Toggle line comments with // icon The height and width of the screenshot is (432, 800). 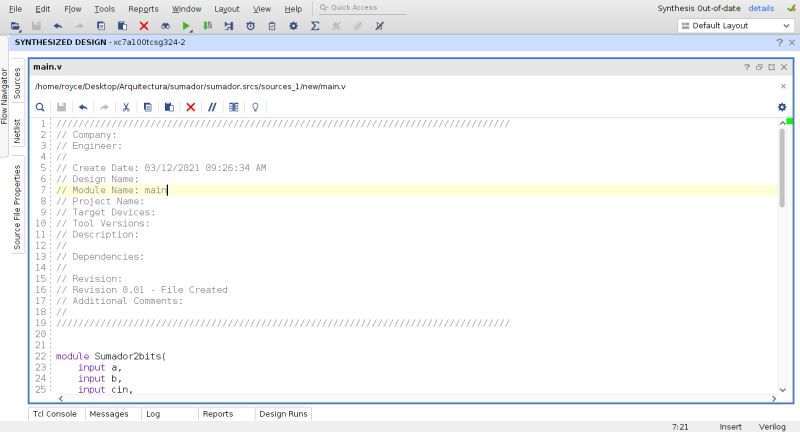click(212, 107)
